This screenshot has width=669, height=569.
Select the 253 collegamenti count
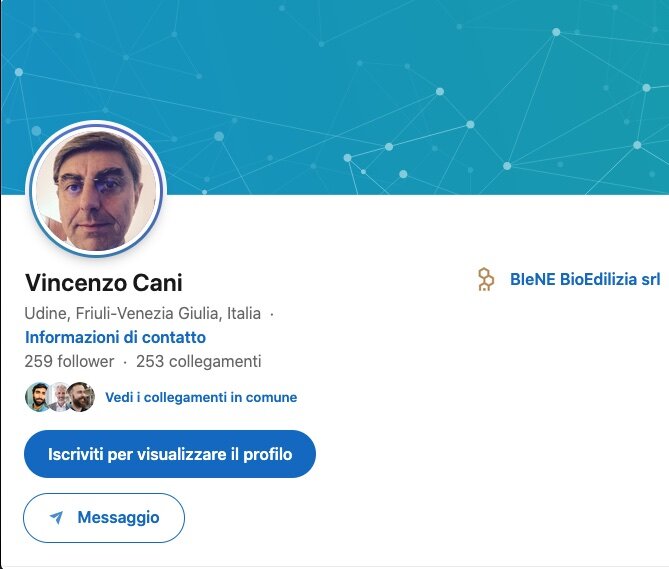(198, 361)
